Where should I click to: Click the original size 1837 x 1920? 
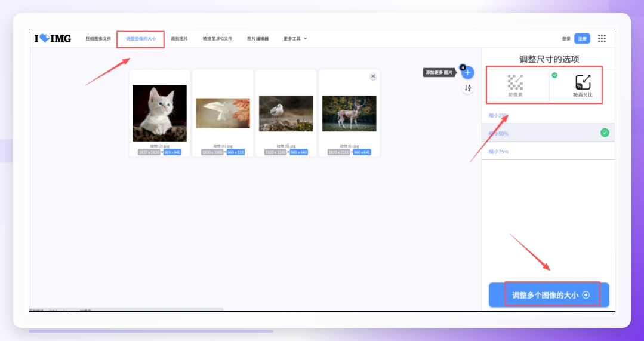[x=149, y=152]
